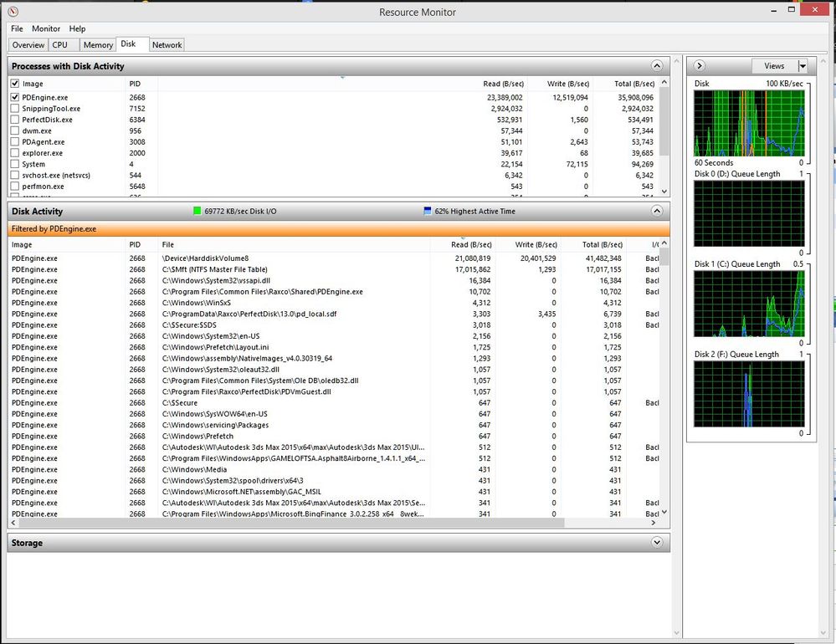Click the Disk 100 KB/sec graph
Image resolution: width=836 pixels, height=644 pixels.
pyautogui.click(x=749, y=123)
